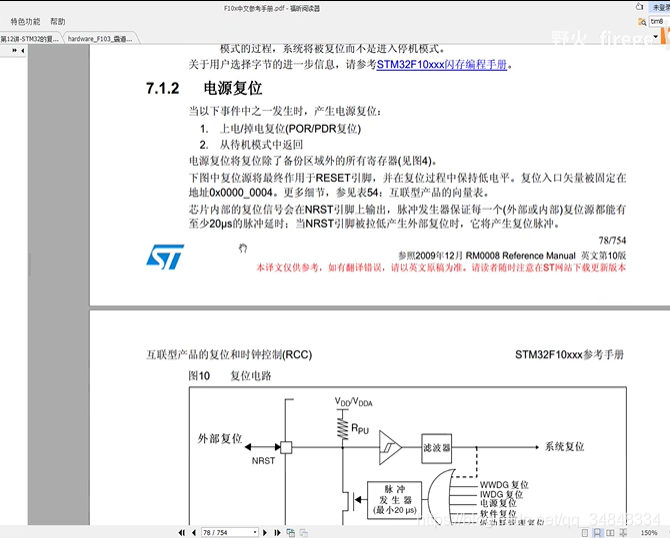This screenshot has height=538, width=670.
Task: Click the tim8 search input box
Action: 659,21
